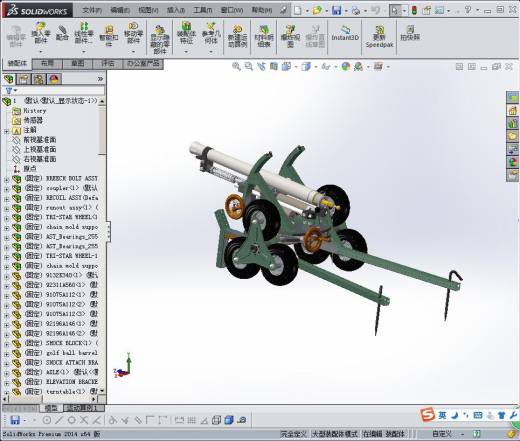Click the View Settings monitor icon
The image size is (520, 441).
coord(378,67)
